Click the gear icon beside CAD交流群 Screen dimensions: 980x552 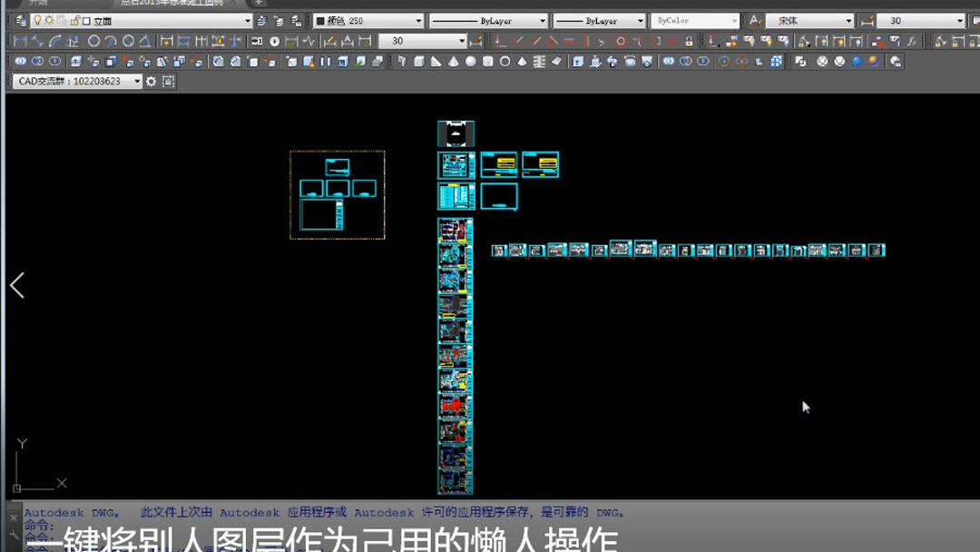(149, 82)
